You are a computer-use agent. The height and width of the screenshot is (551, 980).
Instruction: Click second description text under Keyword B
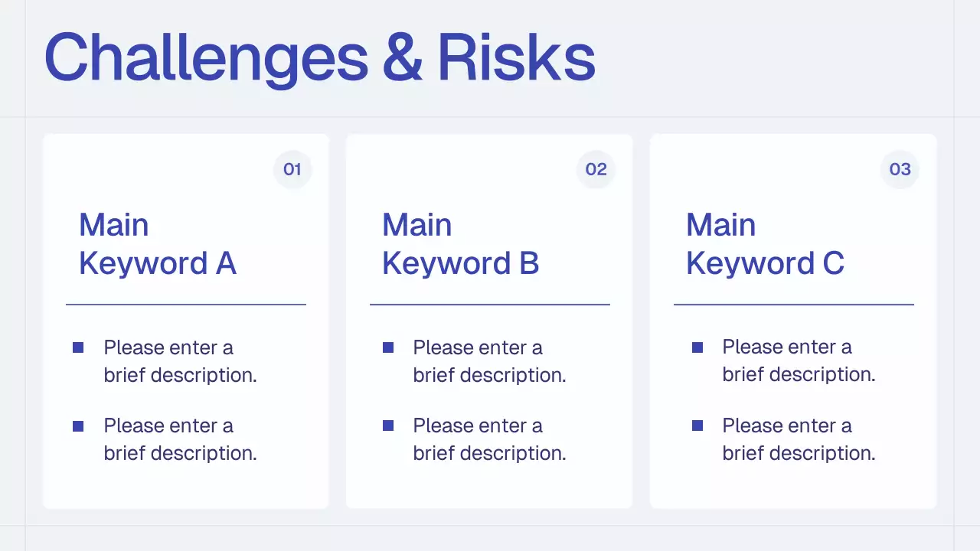489,439
